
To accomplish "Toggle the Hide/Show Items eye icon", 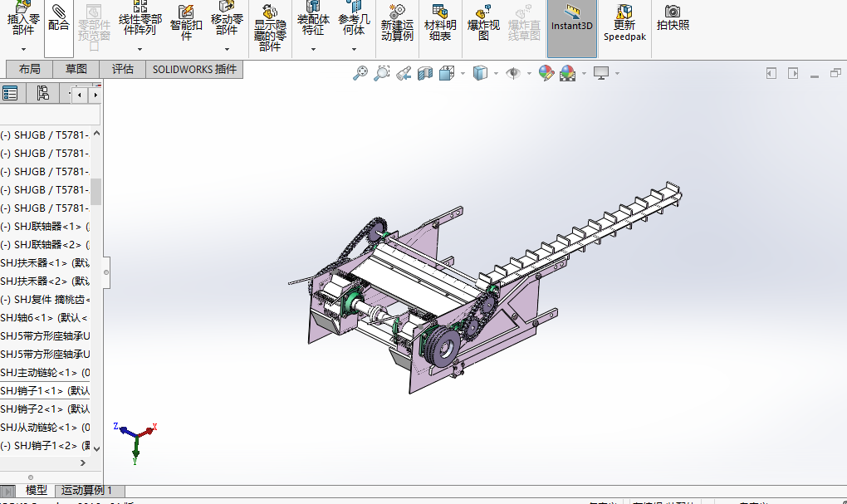I will [513, 73].
